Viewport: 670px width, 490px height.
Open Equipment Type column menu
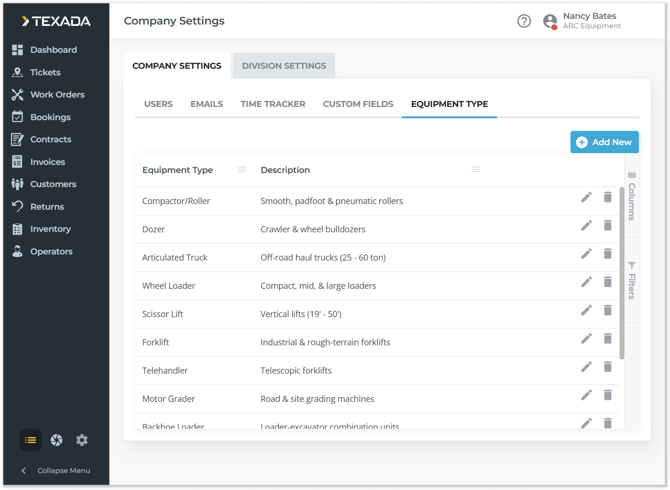[241, 170]
